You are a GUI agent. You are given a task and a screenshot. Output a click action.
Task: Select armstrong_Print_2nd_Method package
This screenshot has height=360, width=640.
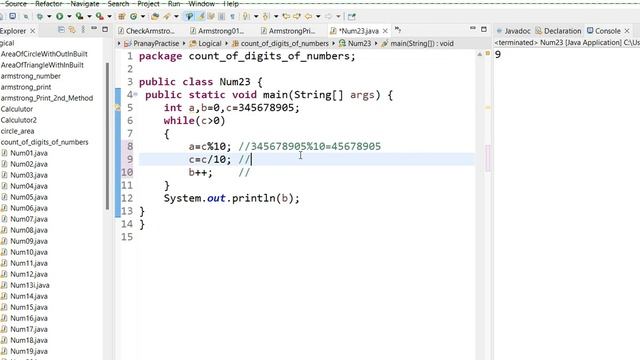pos(47,98)
